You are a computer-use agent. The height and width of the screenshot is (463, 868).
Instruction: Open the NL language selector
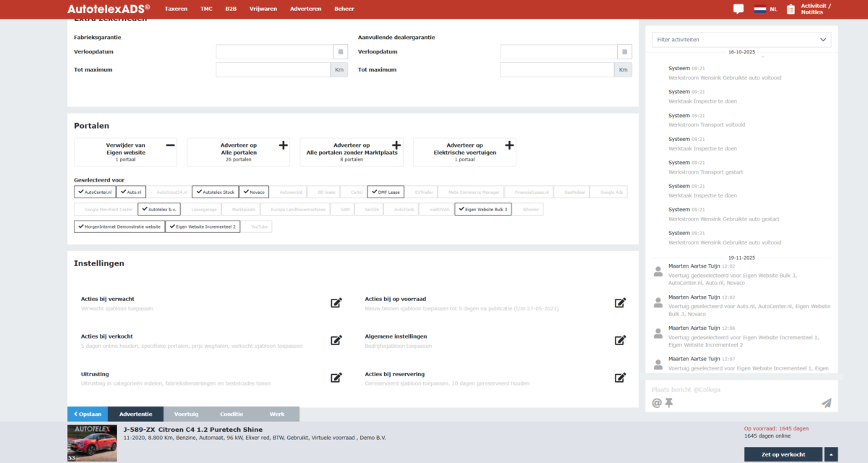[x=765, y=9]
